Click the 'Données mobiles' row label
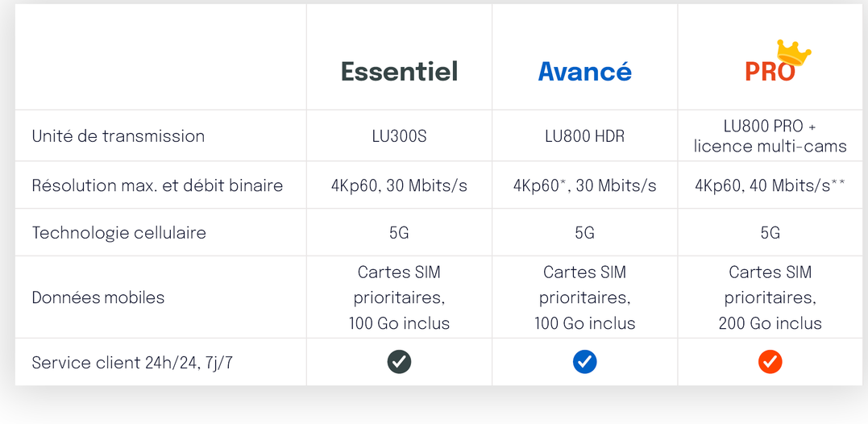Screen dimensions: 868x424 coord(98,297)
